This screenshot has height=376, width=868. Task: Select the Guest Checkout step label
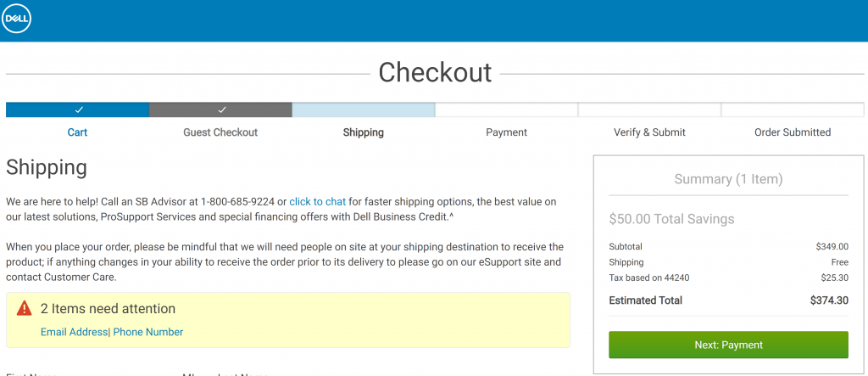[220, 132]
